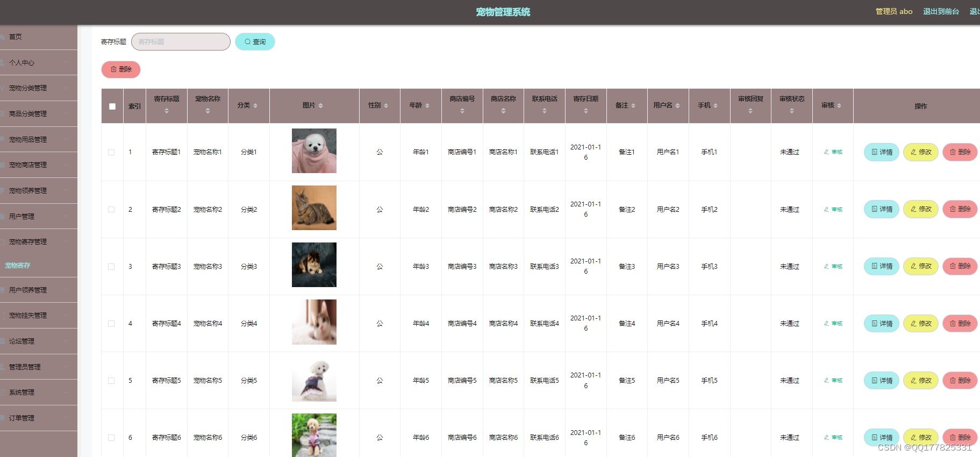Open the white puppy image in row 1

(x=314, y=151)
